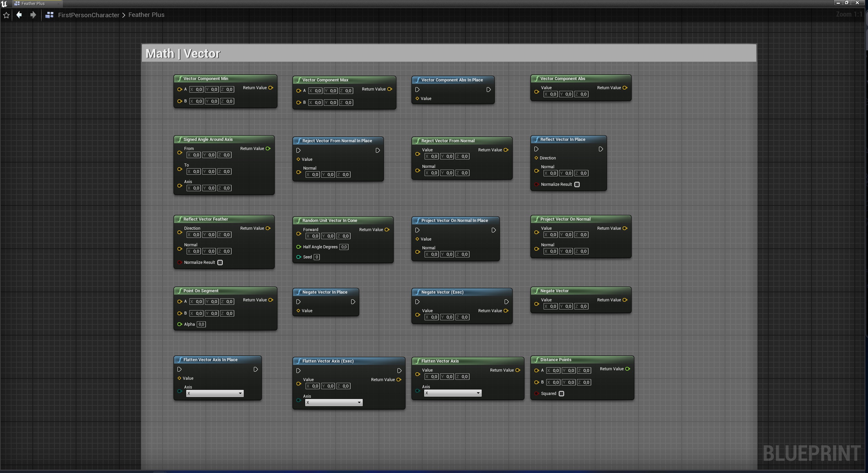Click exec input pin of Reject Vector From Normal In Place
The image size is (868, 473).
coord(298,150)
